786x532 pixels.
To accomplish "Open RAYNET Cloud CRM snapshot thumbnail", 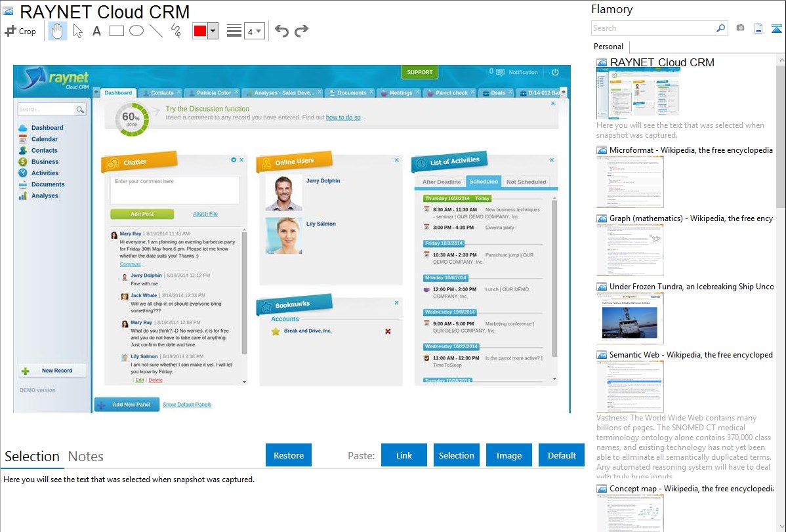I will tap(638, 94).
